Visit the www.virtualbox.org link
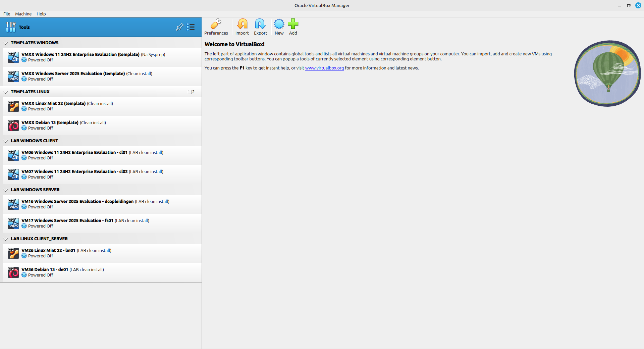This screenshot has width=644, height=349. click(x=324, y=68)
